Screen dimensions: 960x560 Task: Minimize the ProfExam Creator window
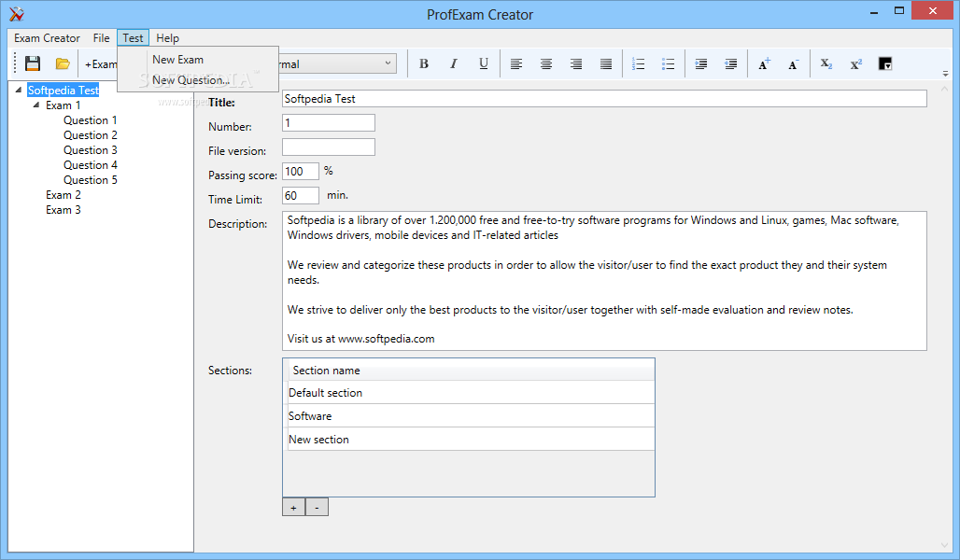[x=874, y=11]
